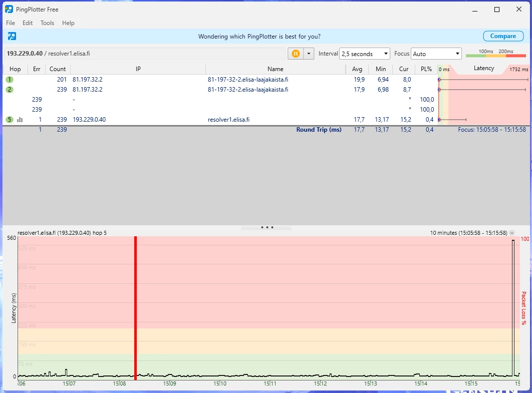The image size is (532, 393).
Task: Click the hop 2 green circle icon
Action: [x=10, y=90]
